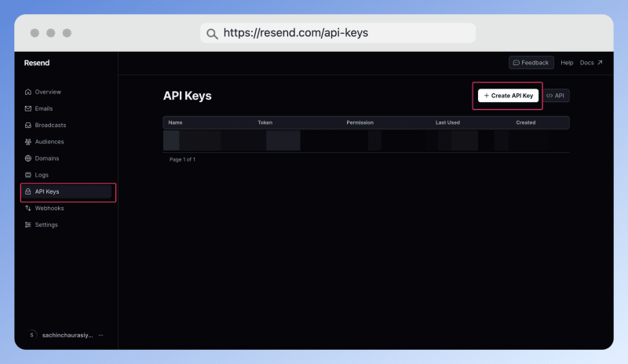
Task: Click the Name column header
Action: coord(175,122)
